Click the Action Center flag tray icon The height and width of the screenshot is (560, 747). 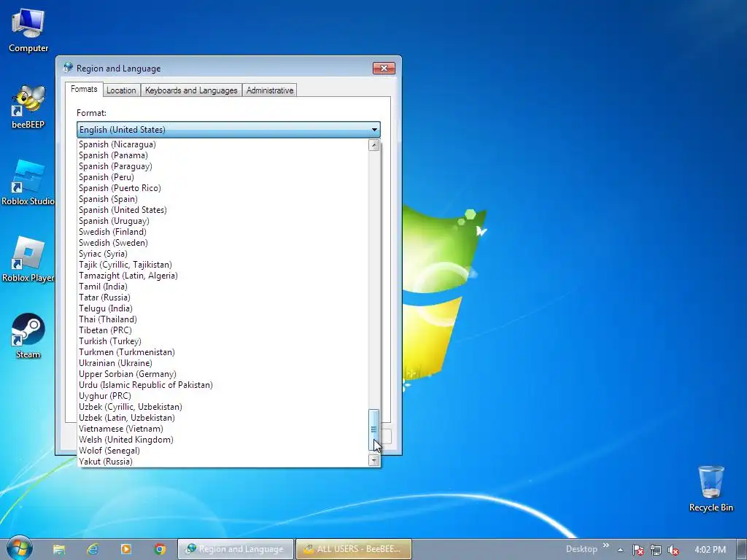coord(638,550)
